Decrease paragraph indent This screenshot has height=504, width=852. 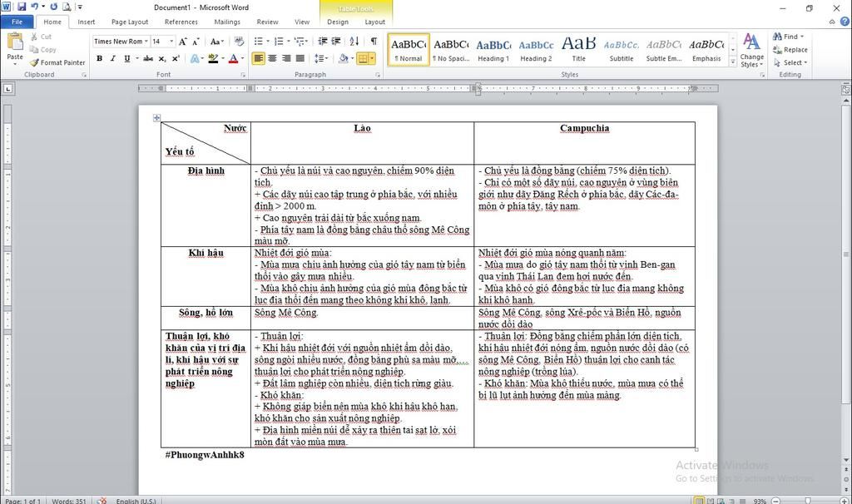tap(323, 42)
